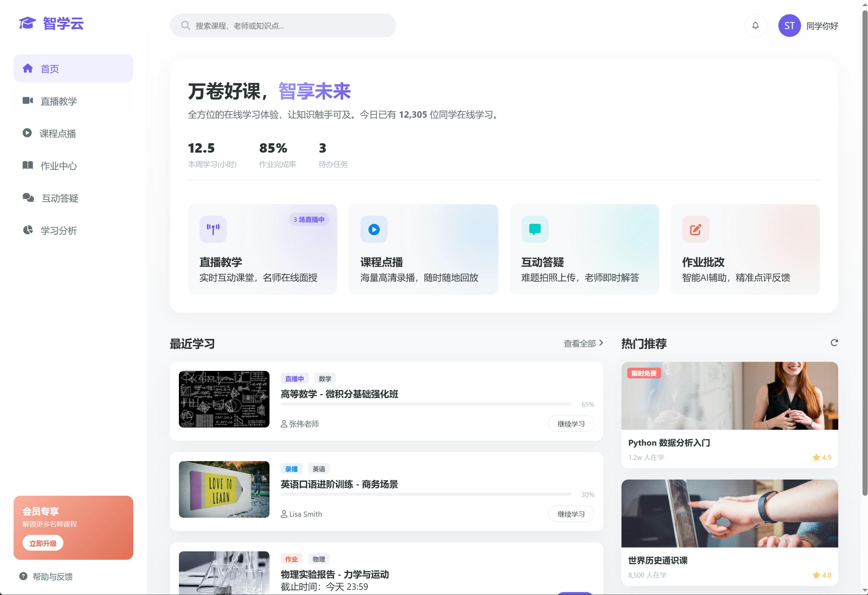Click the chat icon next to 互动答疑
This screenshot has height=595, width=868.
pyautogui.click(x=28, y=198)
